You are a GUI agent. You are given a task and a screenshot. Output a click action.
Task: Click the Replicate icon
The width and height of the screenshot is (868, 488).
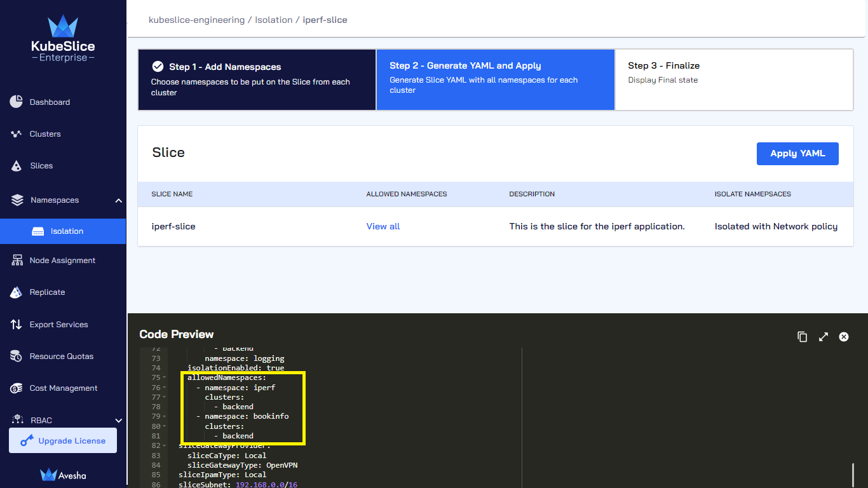[x=17, y=292]
